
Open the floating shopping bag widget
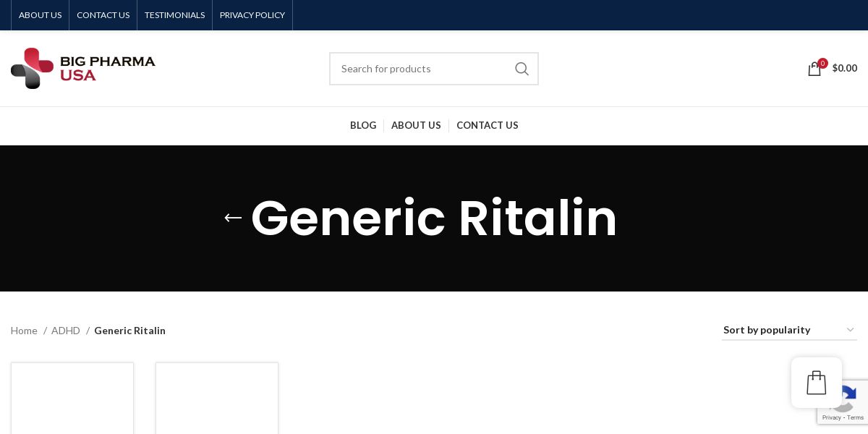pos(817,383)
